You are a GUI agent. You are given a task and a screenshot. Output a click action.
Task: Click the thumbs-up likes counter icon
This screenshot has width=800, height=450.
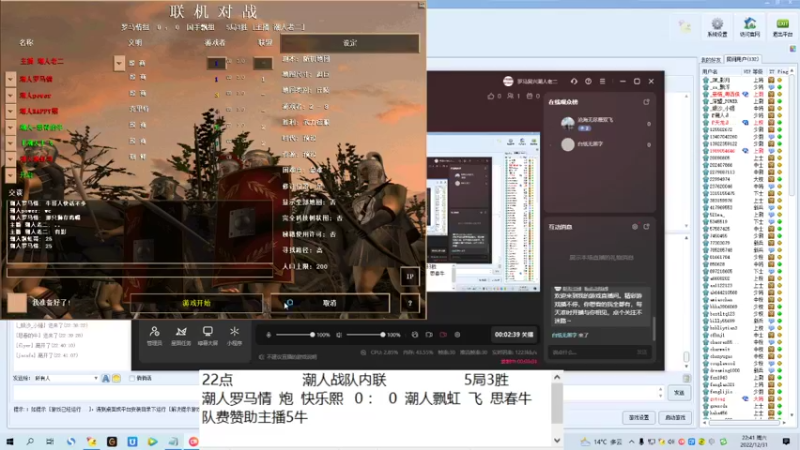(x=491, y=96)
